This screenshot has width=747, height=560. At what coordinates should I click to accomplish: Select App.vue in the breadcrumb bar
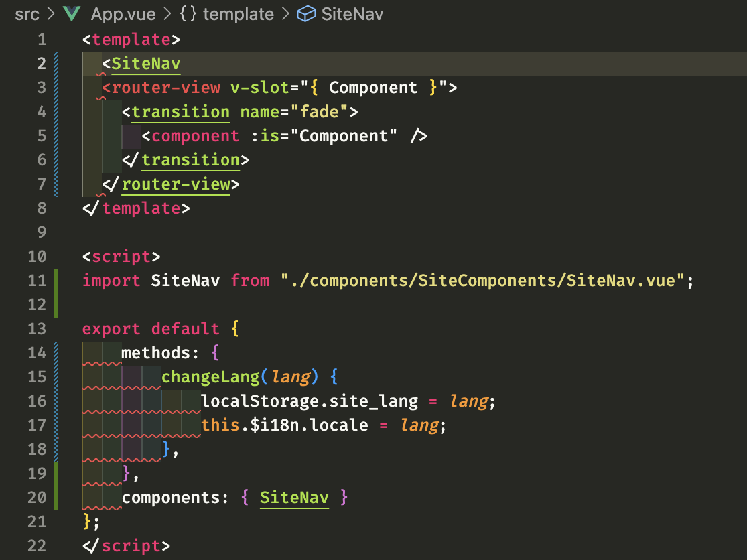125,13
